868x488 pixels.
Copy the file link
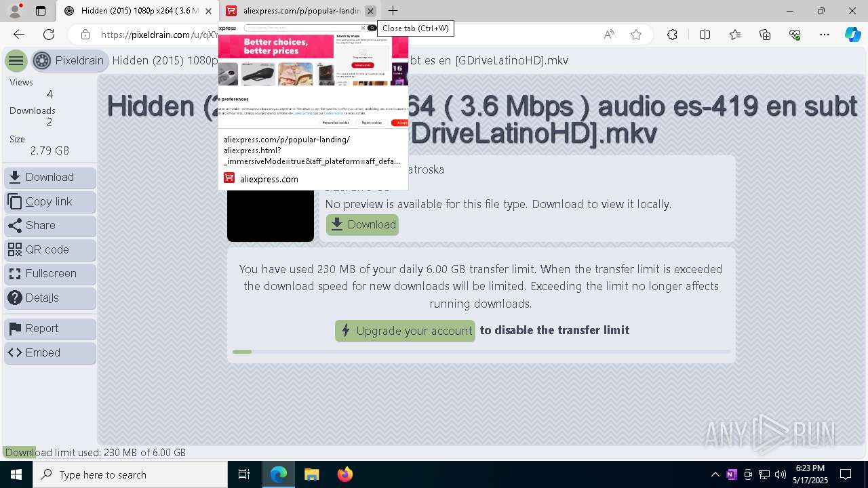point(50,201)
